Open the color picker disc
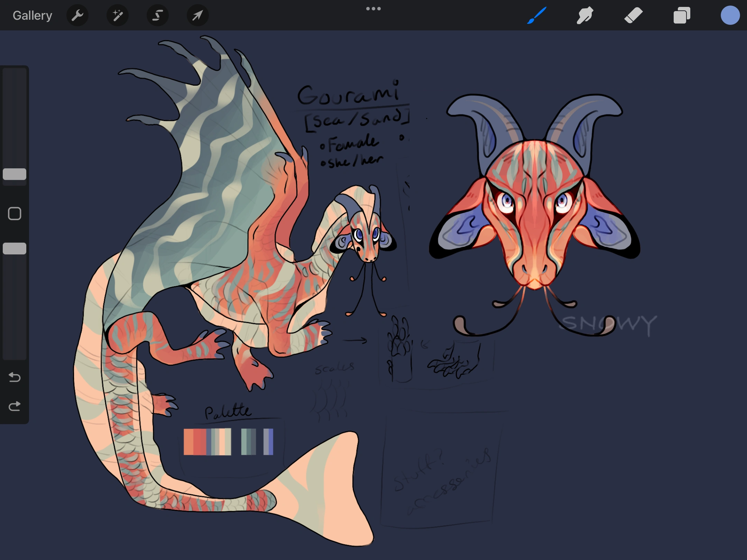747x560 pixels. point(730,15)
